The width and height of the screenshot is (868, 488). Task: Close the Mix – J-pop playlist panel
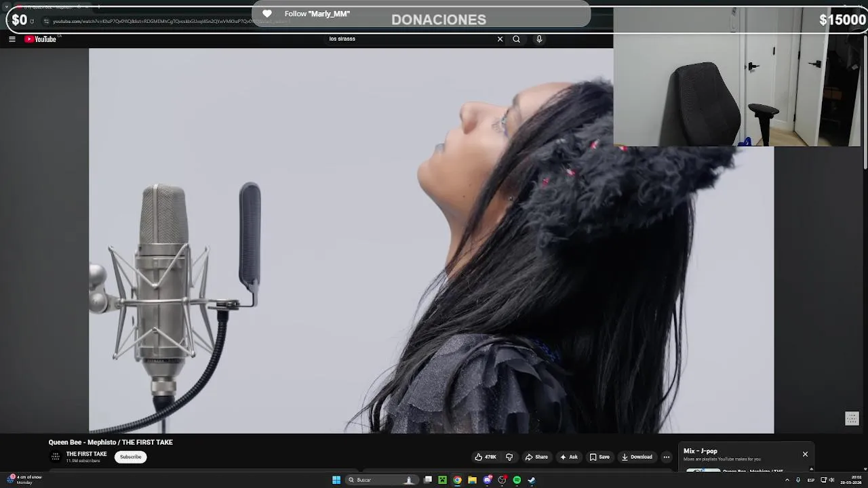pyautogui.click(x=805, y=454)
